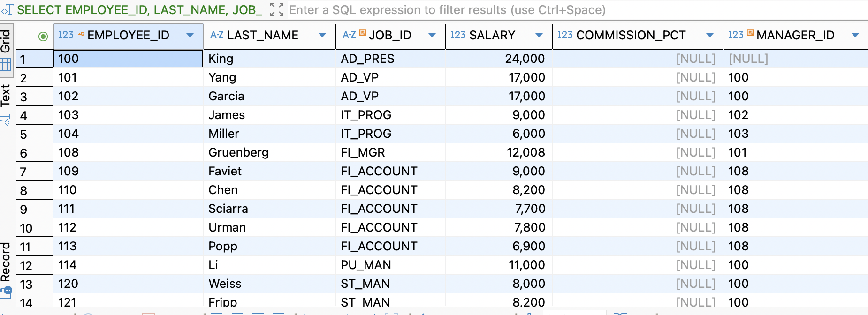The image size is (868, 315).
Task: Select row number 6 header for Gruenberg
Action: pyautogui.click(x=35, y=153)
